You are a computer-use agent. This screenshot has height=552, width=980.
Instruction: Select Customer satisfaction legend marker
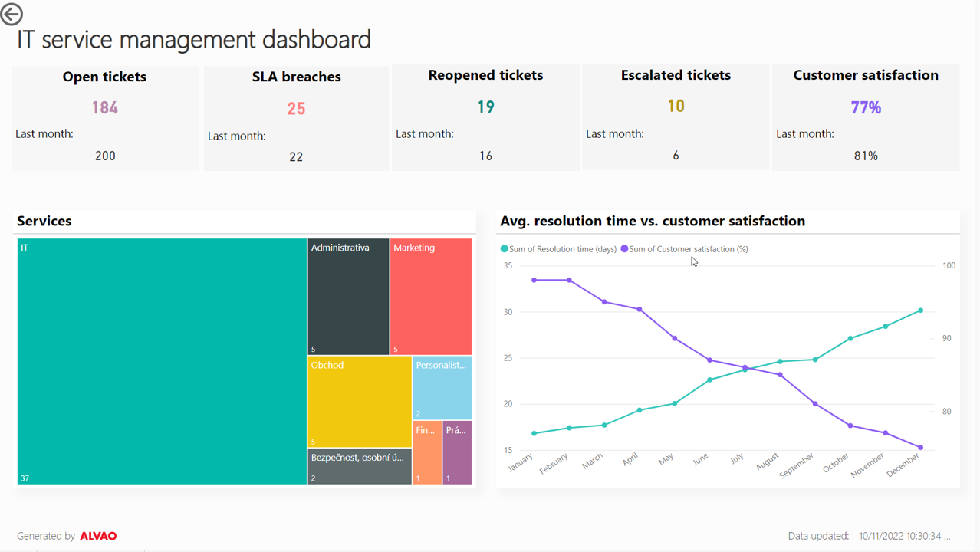624,249
